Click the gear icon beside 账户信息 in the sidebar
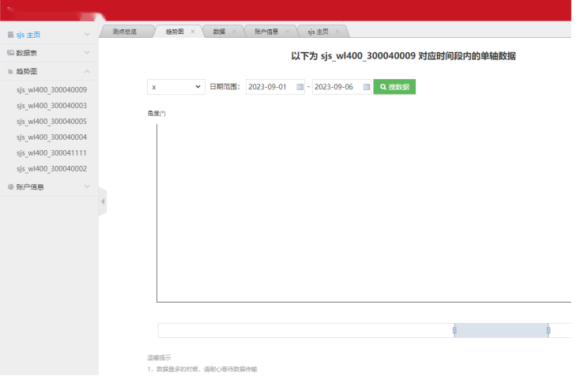This screenshot has height=376, width=588. [x=10, y=186]
